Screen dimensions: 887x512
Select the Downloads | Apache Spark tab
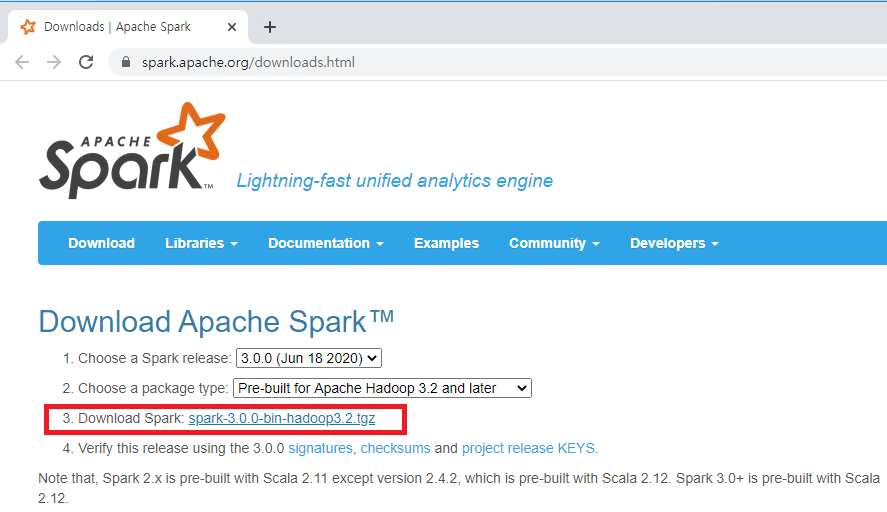pyautogui.click(x=128, y=27)
